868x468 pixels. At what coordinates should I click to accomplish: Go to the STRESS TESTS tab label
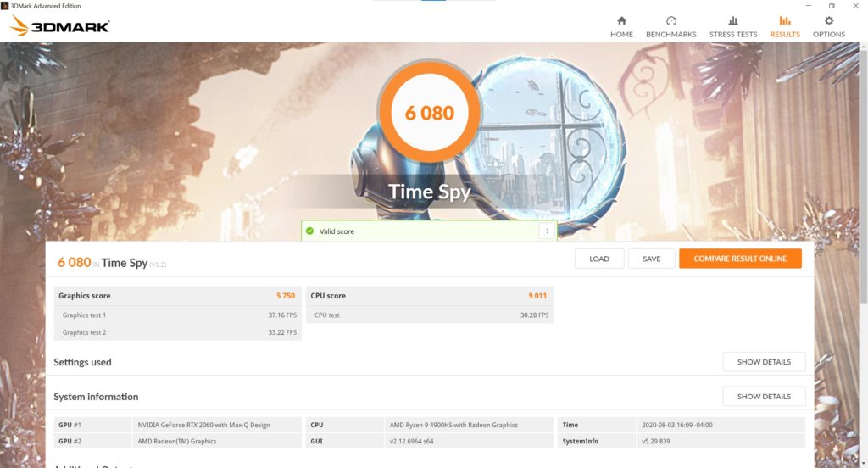tap(733, 35)
